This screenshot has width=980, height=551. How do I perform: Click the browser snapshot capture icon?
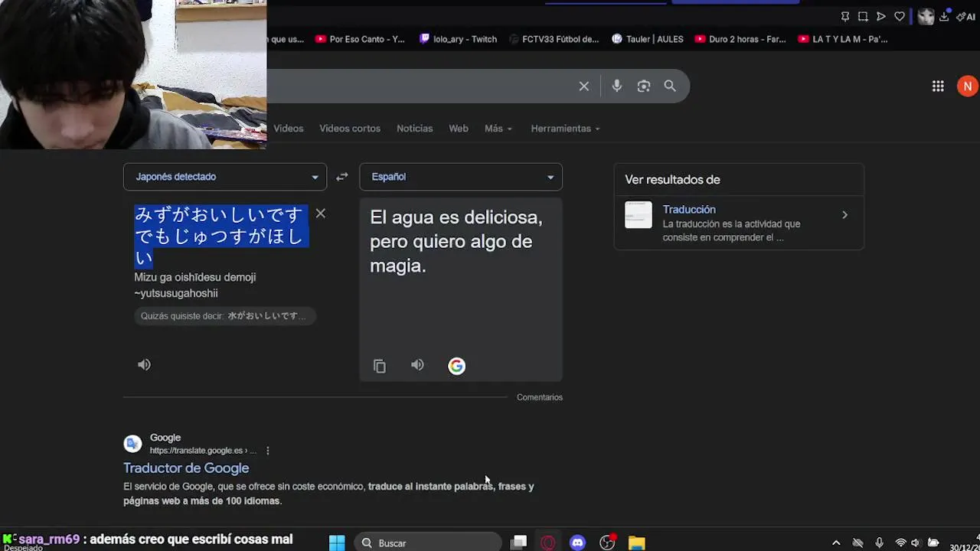pyautogui.click(x=863, y=17)
